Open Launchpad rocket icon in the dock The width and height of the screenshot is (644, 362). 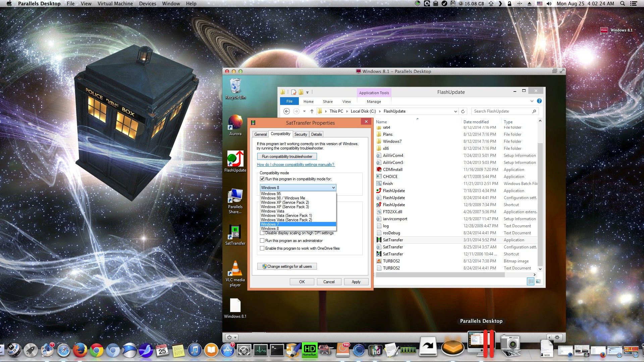click(x=31, y=351)
